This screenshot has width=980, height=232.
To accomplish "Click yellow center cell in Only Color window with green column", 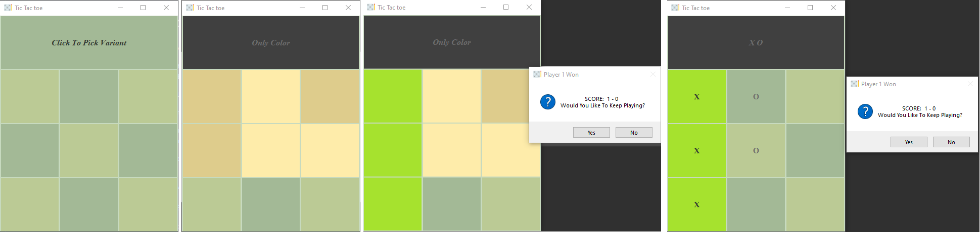I will (452, 150).
